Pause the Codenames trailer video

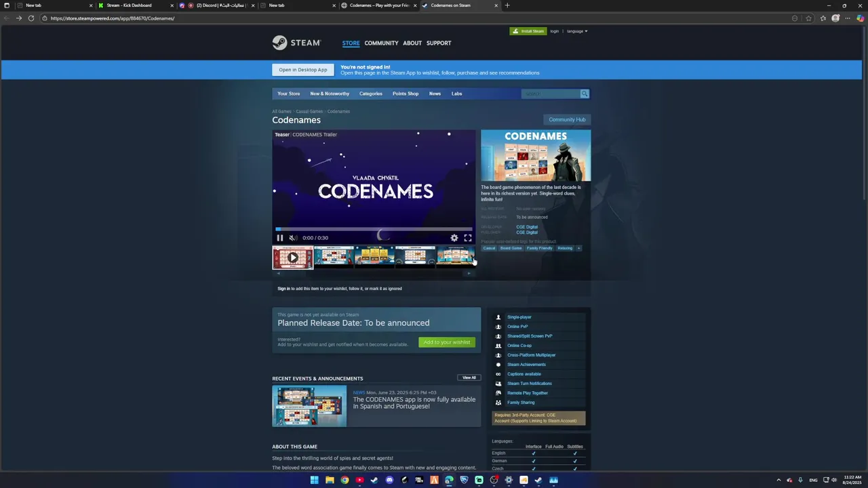point(279,238)
